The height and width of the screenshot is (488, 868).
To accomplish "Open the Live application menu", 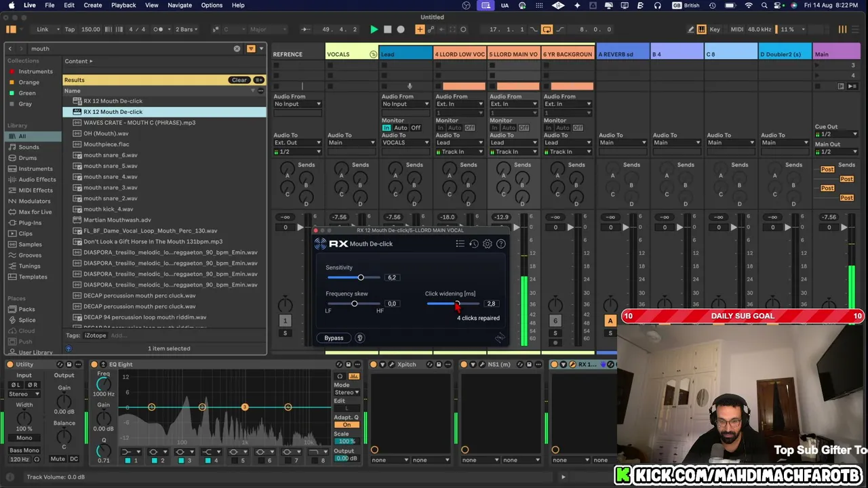I will point(30,5).
